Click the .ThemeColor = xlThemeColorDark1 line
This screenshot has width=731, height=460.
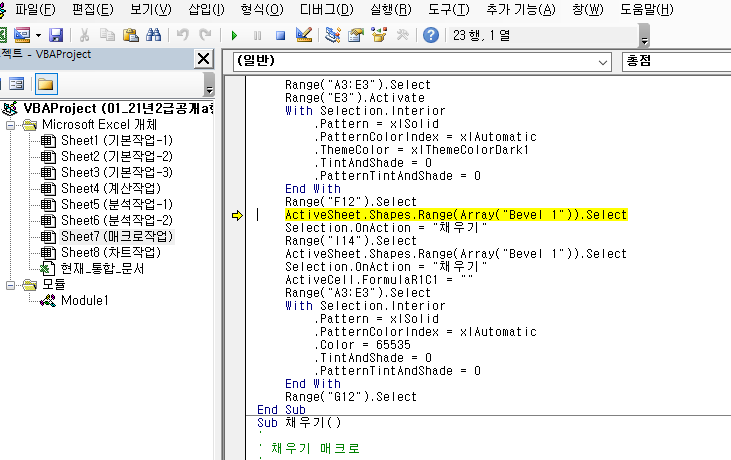coord(421,150)
